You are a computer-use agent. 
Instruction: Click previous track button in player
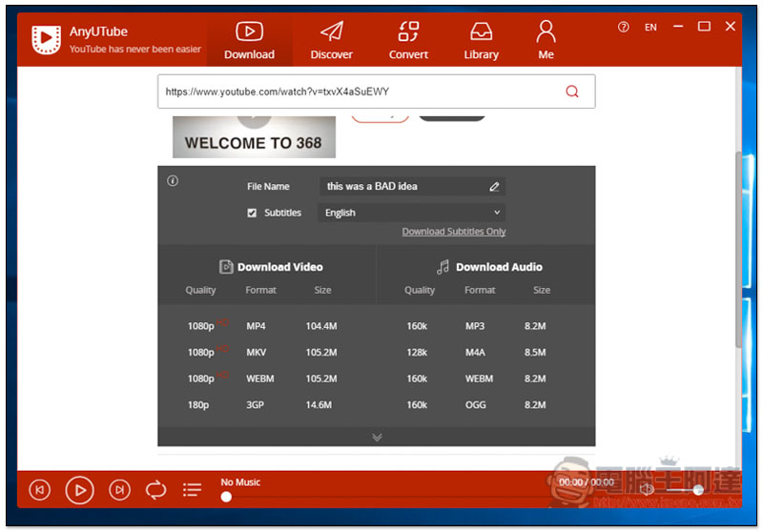(39, 490)
